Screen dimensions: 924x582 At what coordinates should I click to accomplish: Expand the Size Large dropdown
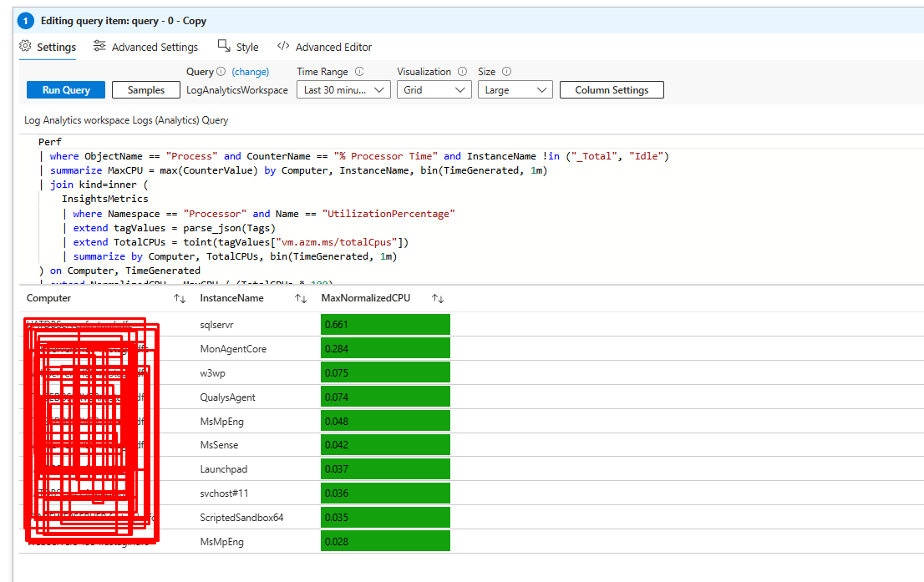515,90
